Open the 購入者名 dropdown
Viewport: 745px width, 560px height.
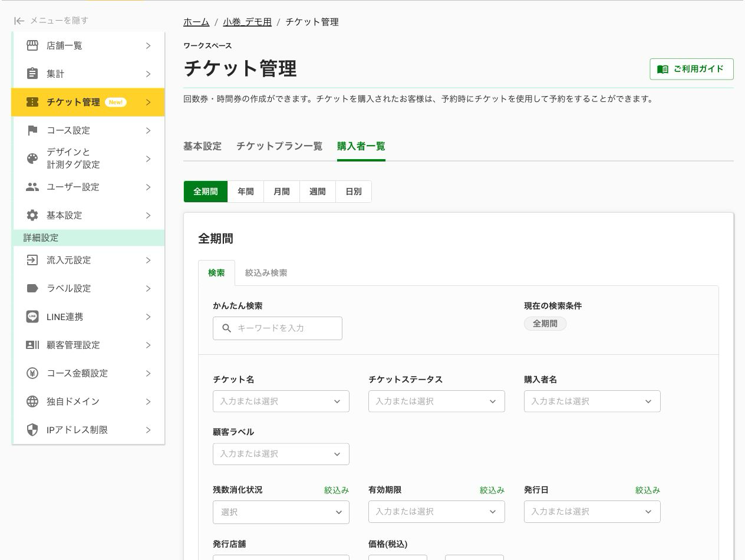[x=592, y=401]
